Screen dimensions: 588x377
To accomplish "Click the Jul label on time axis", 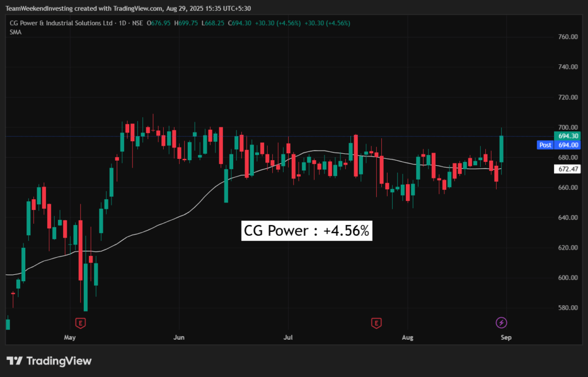I will coord(288,337).
